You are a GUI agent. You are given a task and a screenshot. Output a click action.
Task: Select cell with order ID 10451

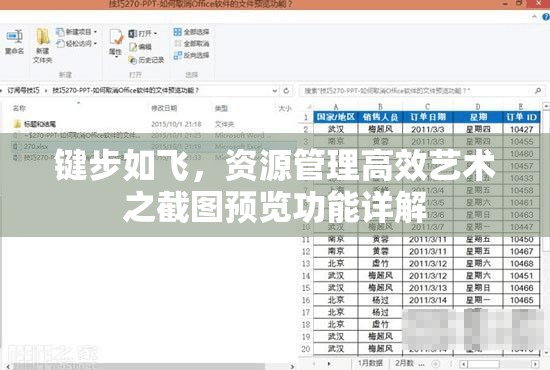point(521,276)
